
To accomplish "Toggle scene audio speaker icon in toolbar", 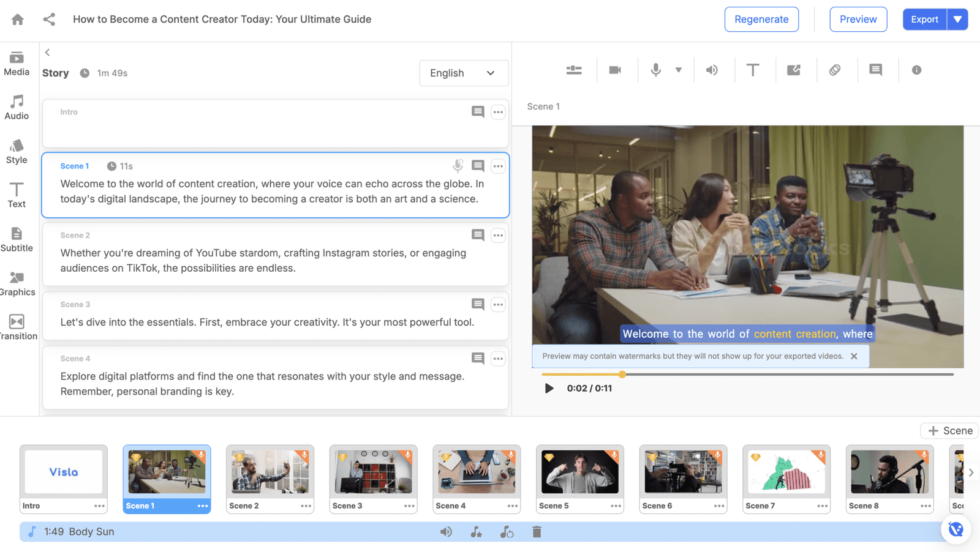I will click(712, 70).
